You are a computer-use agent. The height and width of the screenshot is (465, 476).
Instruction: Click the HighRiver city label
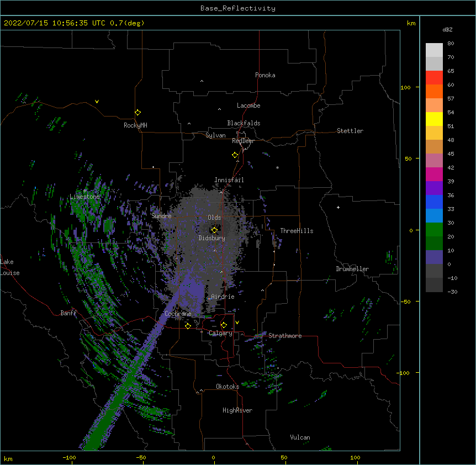(237, 410)
